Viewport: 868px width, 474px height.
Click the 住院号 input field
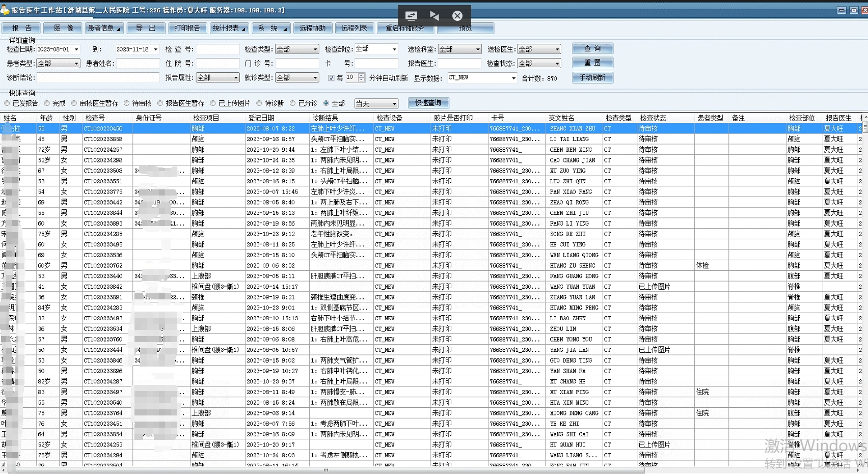click(218, 64)
